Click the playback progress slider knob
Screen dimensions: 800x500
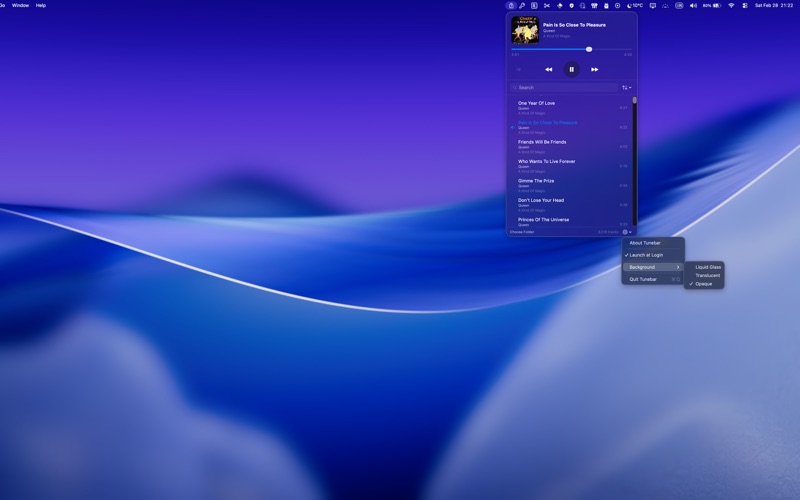[x=589, y=49]
